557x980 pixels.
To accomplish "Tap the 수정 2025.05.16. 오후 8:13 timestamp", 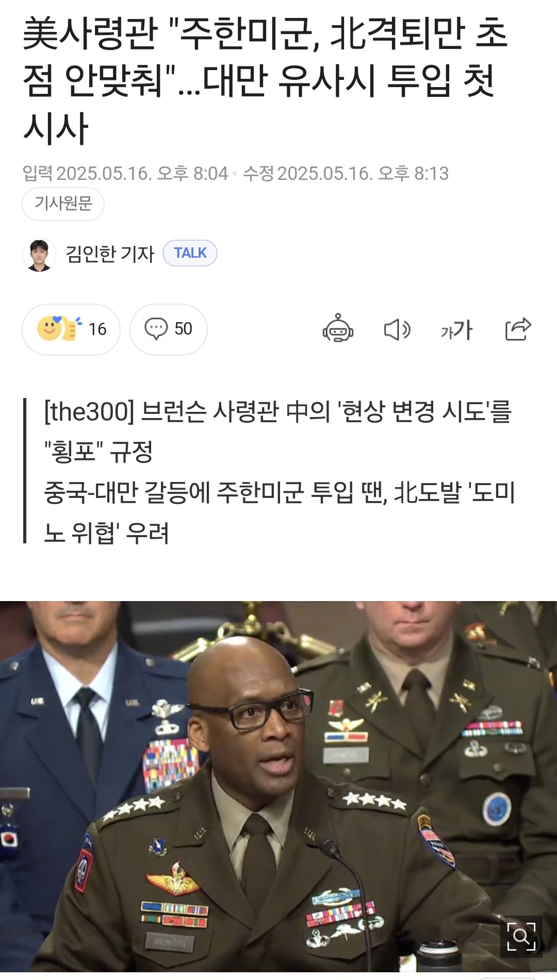I will tap(346, 173).
